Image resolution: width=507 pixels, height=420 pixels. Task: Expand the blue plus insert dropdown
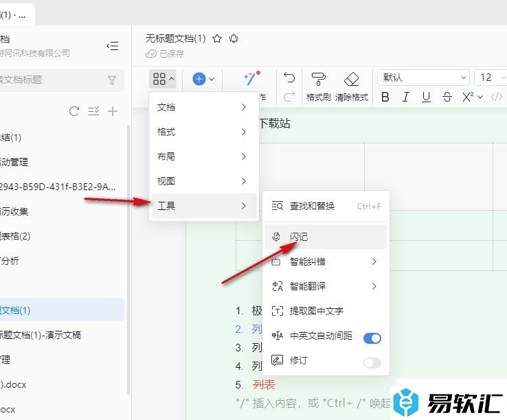(x=203, y=79)
